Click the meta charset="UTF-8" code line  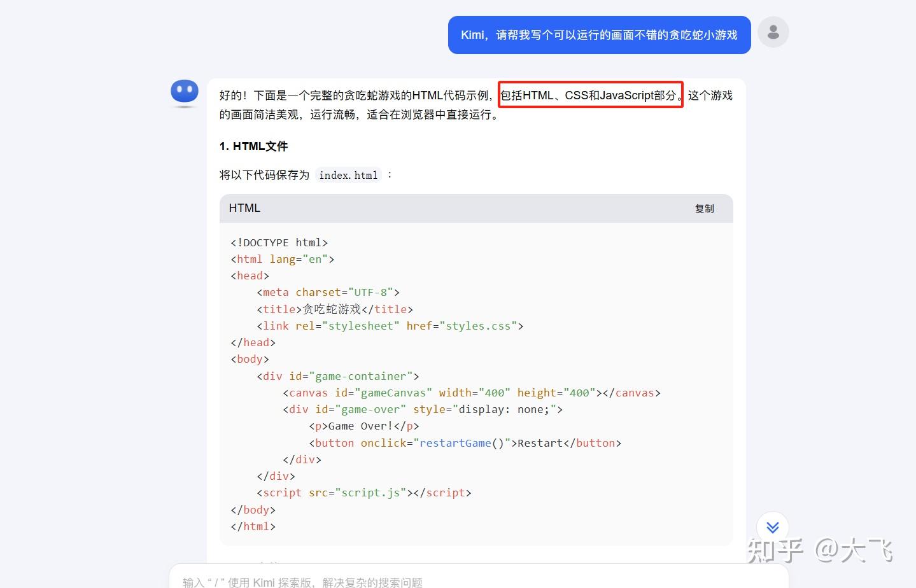coord(328,292)
